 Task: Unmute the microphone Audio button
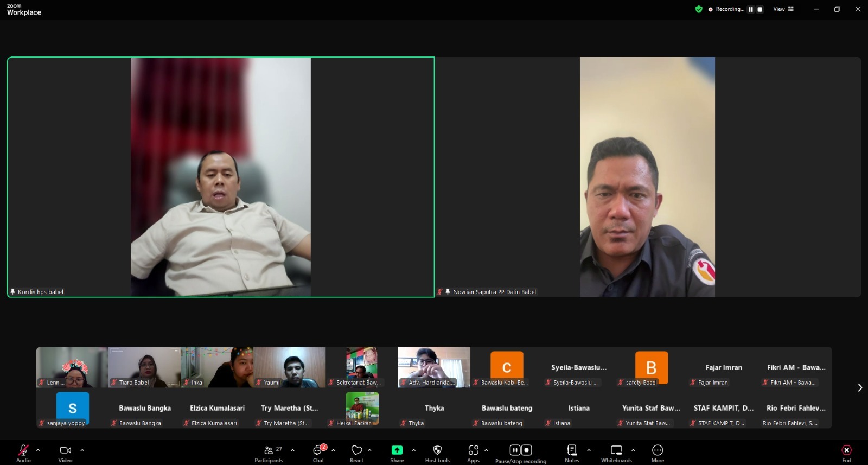coord(23,454)
